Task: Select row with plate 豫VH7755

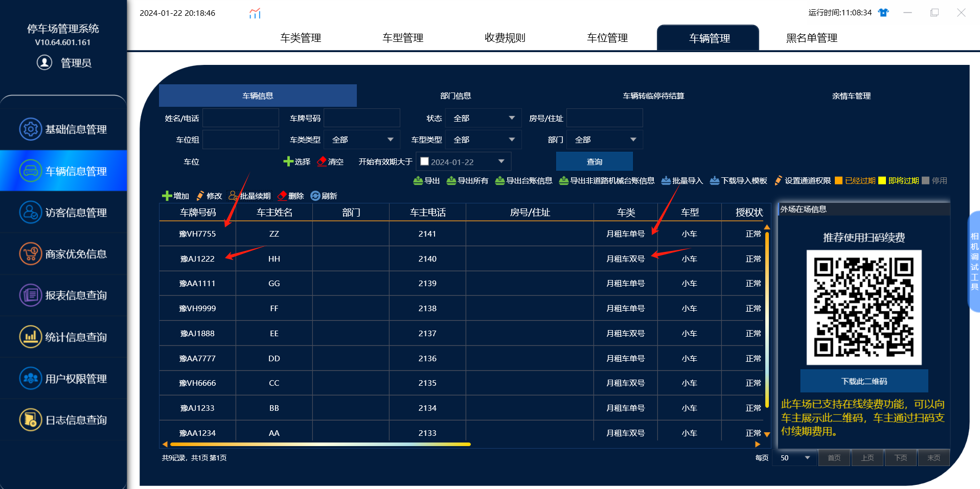Action: point(461,234)
